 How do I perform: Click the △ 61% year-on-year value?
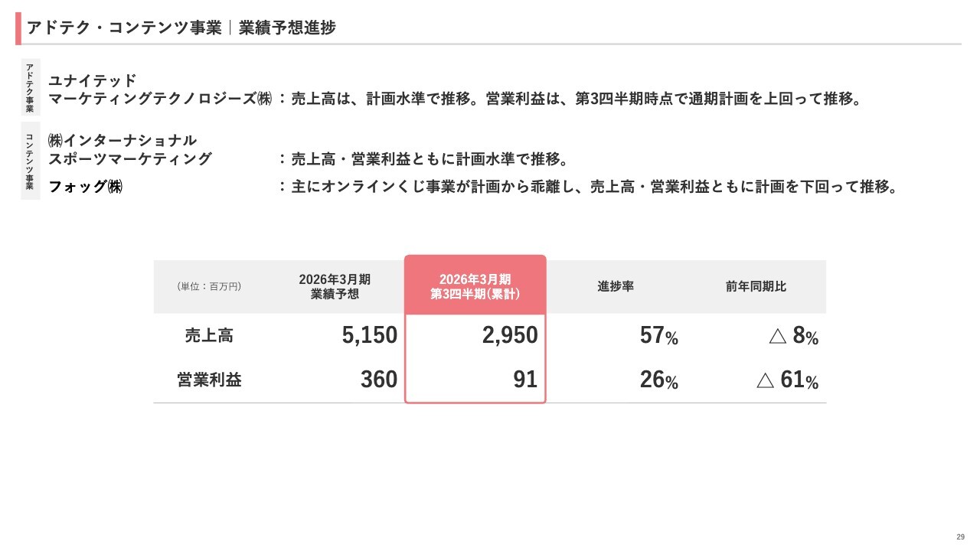pyautogui.click(x=787, y=380)
